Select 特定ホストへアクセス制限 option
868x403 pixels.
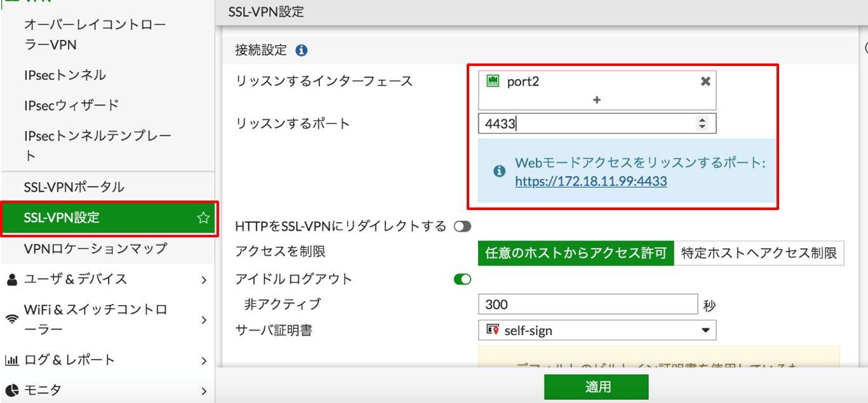coord(759,253)
